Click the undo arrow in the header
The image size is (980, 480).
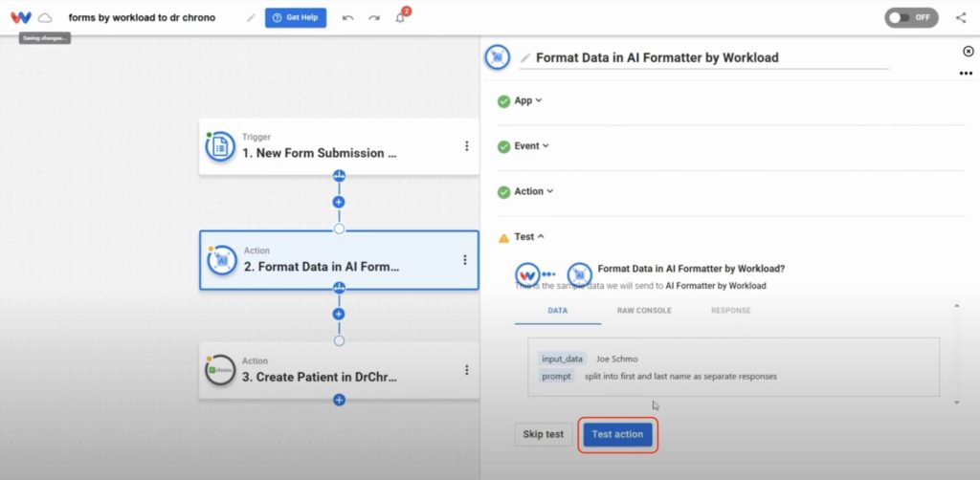coord(348,17)
